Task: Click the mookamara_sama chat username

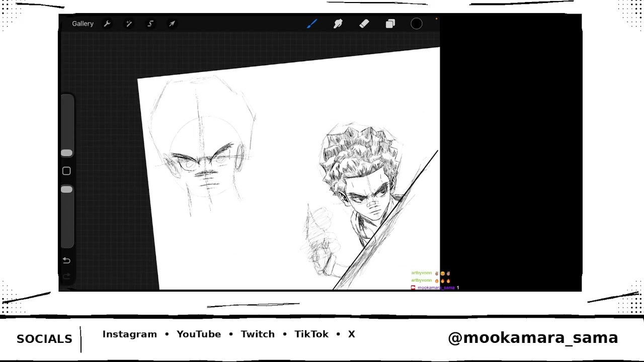Action: (x=436, y=288)
